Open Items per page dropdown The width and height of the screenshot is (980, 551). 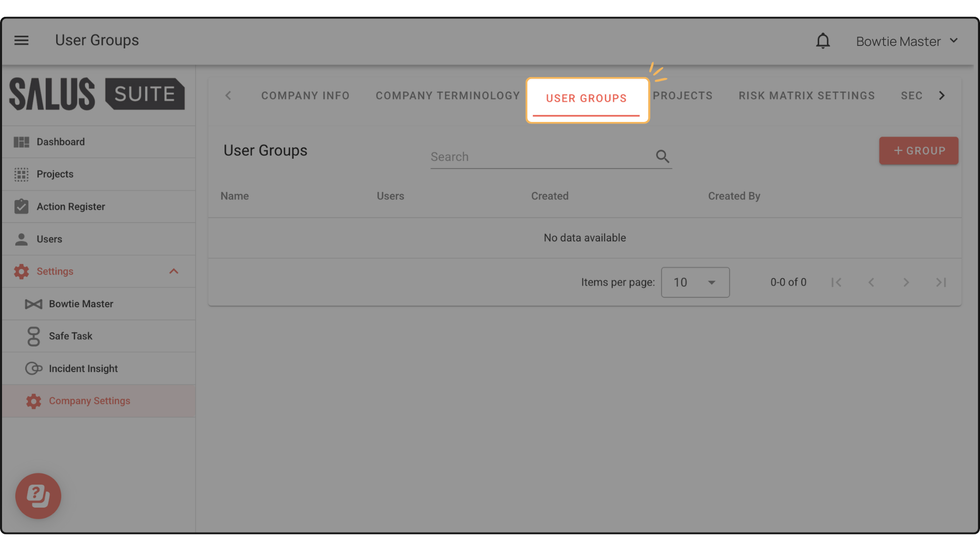(695, 282)
